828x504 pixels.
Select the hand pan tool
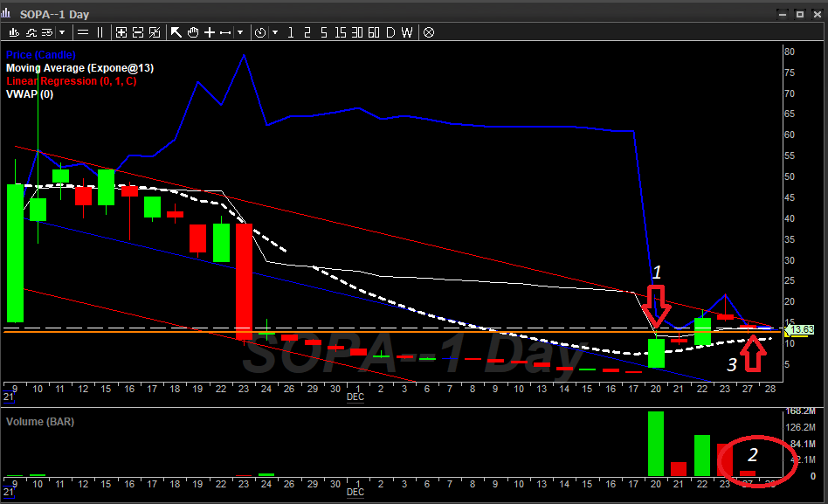[193, 32]
